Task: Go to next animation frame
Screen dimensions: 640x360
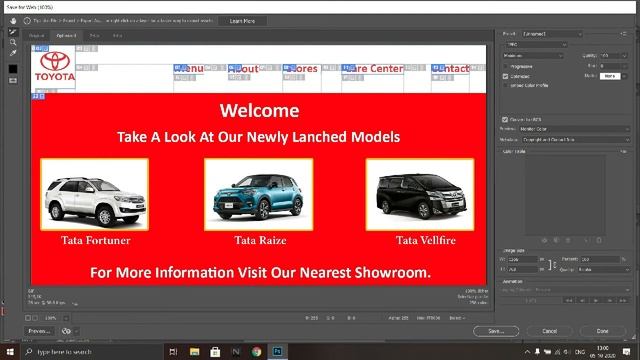Action: (x=610, y=300)
